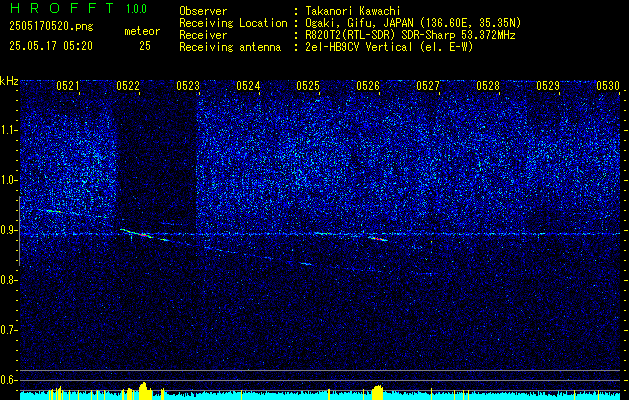This screenshot has width=629, height=400.
Task: Click the 0526 time marker
Action: (x=368, y=85)
